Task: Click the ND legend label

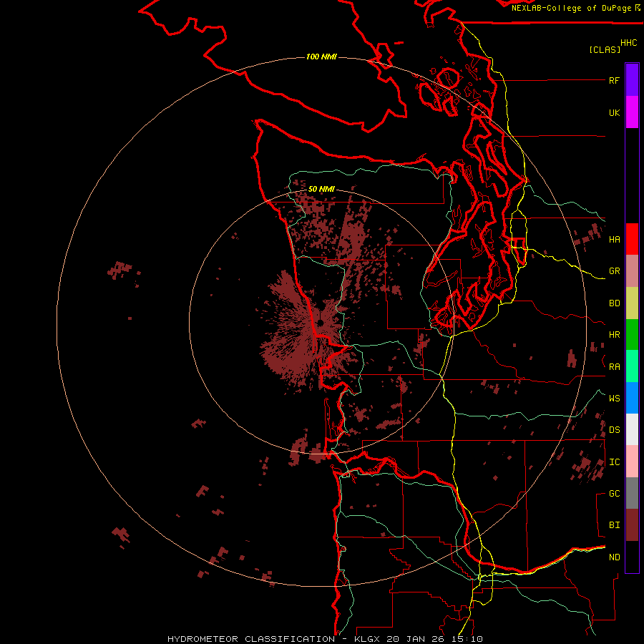Action: pyautogui.click(x=614, y=557)
